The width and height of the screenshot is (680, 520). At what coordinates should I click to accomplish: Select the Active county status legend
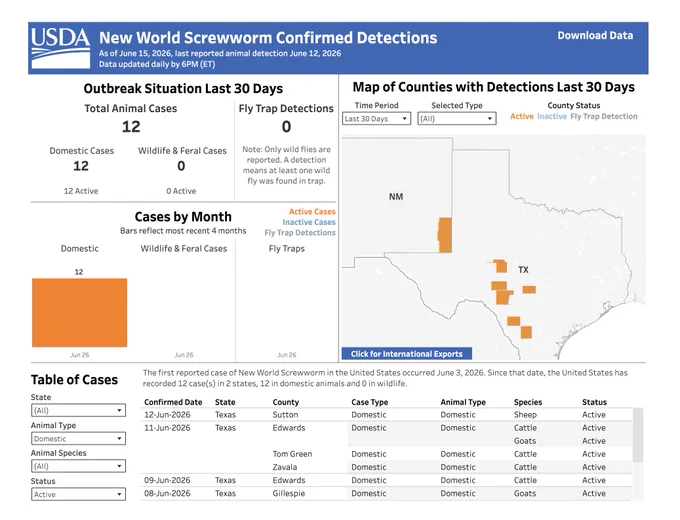[x=522, y=116]
